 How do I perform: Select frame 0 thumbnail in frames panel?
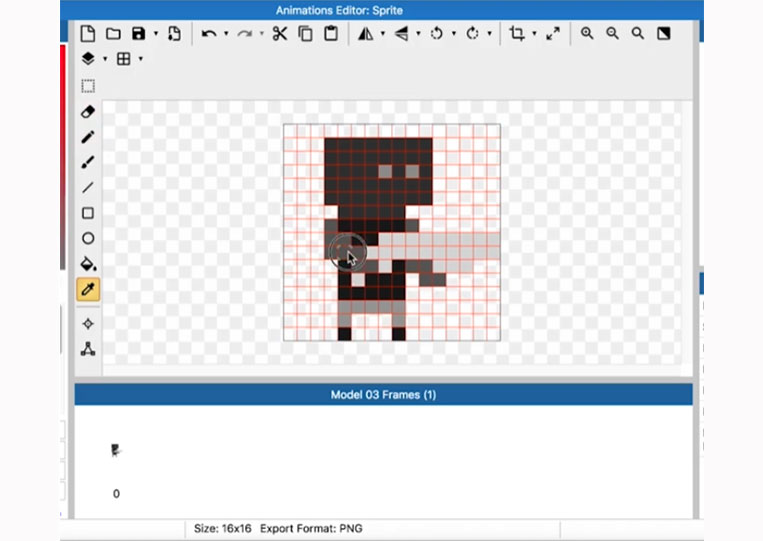(116, 451)
